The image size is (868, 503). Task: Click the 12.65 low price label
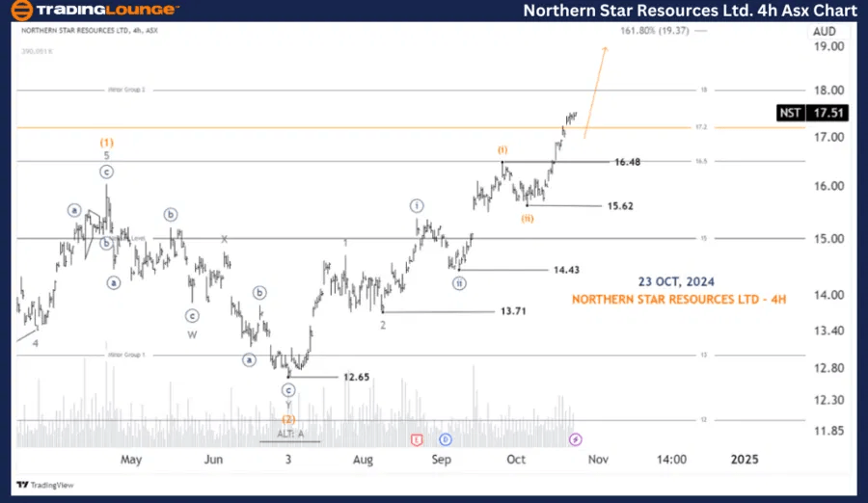[x=358, y=377]
